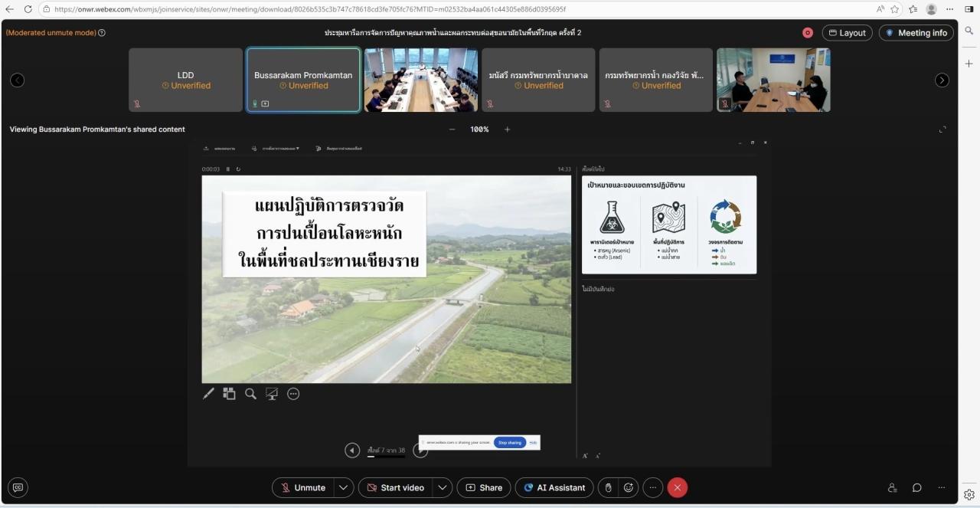This screenshot has height=508, width=980.
Task: Expand video options arrow next to Start video
Action: [x=442, y=487]
